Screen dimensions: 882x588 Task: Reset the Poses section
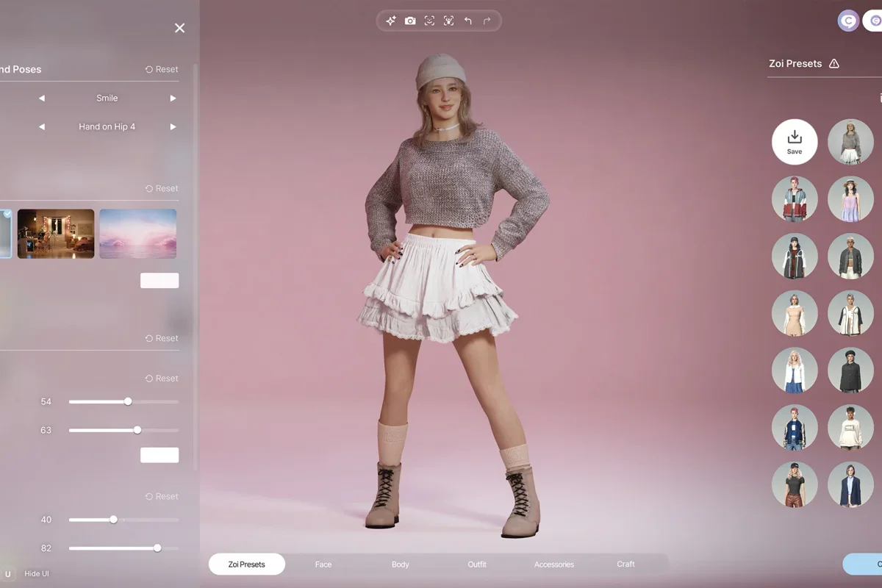162,69
